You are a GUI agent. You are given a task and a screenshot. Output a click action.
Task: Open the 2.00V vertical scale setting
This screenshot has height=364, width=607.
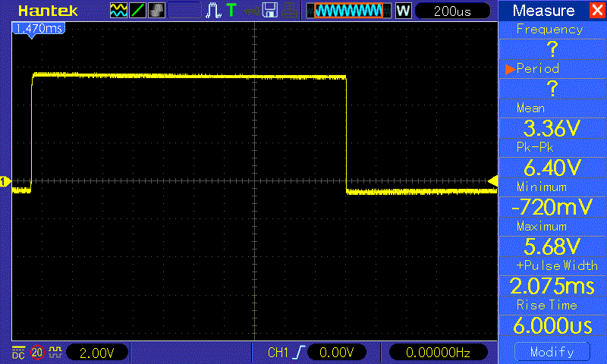click(x=98, y=353)
